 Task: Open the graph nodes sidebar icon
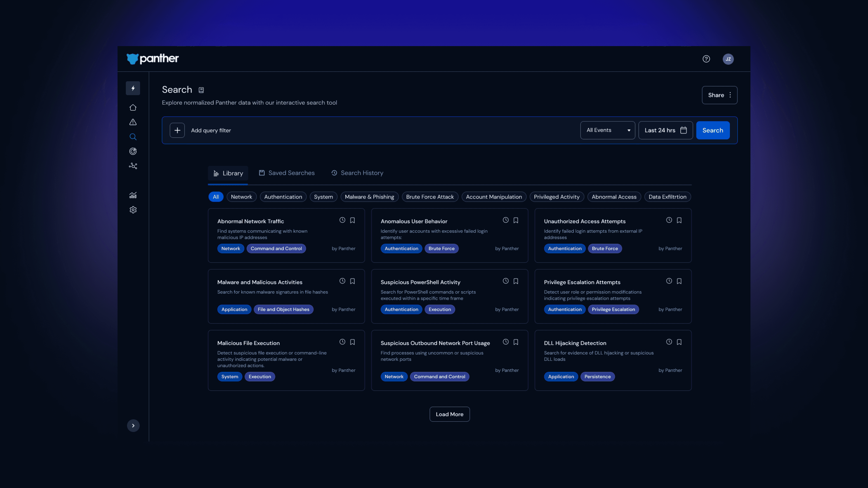[x=133, y=166]
